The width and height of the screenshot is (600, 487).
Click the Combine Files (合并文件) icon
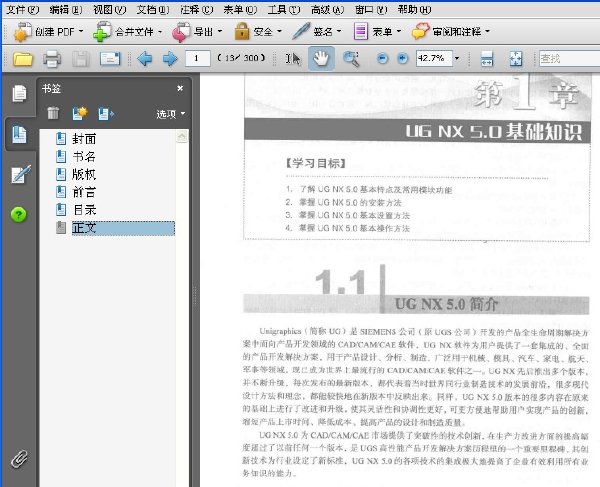(103, 32)
